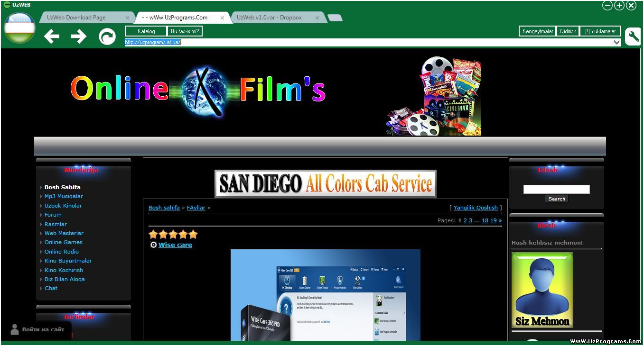Image resolution: width=644 pixels, height=346 pixels.
Task: Click the cinema popcorn header image
Action: point(433,96)
